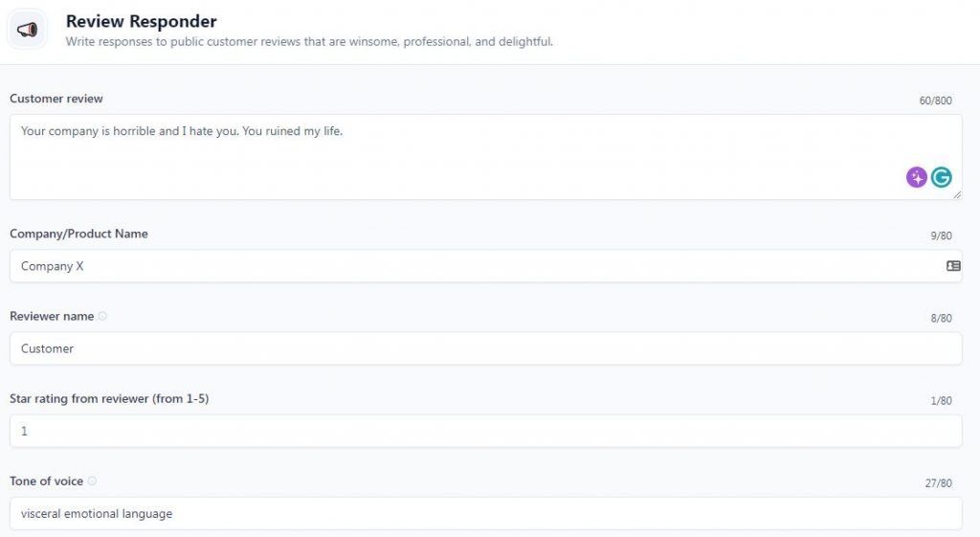
Task: Click the info icon beside Tone of voice
Action: (92, 481)
